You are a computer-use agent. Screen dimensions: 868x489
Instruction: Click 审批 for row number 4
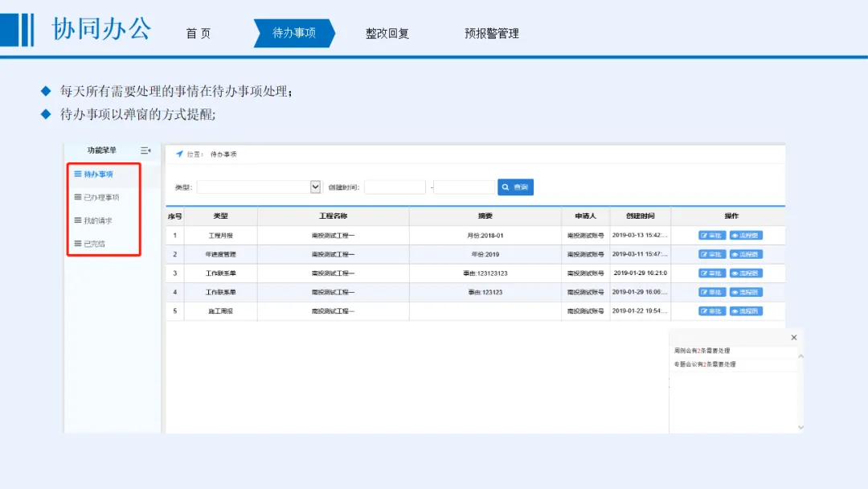[x=712, y=292]
